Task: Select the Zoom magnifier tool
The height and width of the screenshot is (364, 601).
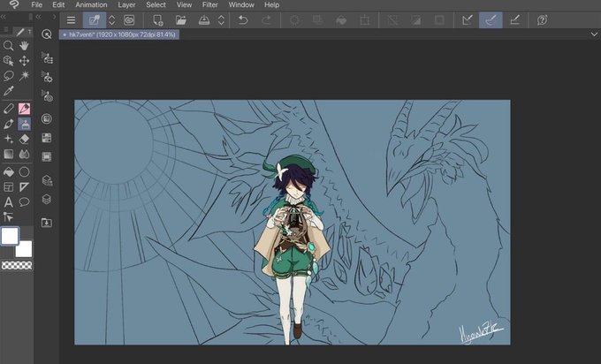Action: coord(8,46)
